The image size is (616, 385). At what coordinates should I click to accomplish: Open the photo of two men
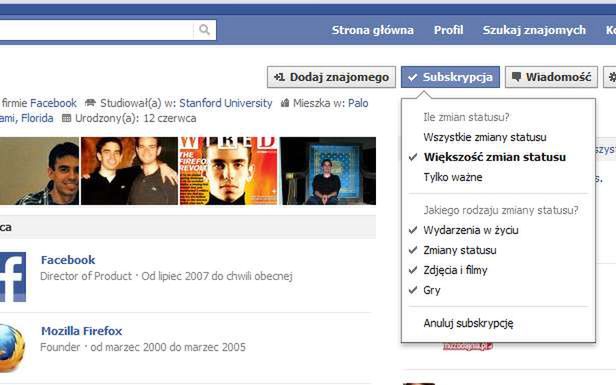click(129, 171)
